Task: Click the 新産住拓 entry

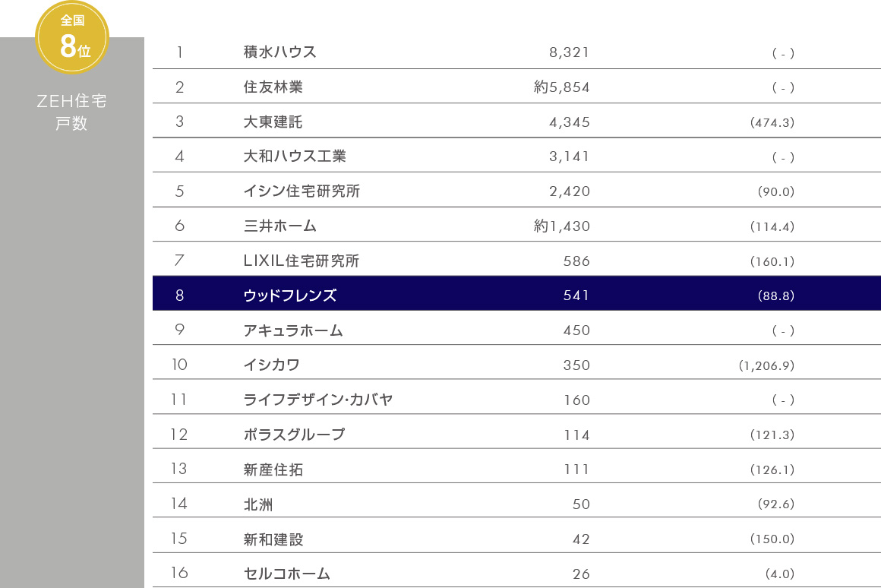Action: [x=273, y=469]
